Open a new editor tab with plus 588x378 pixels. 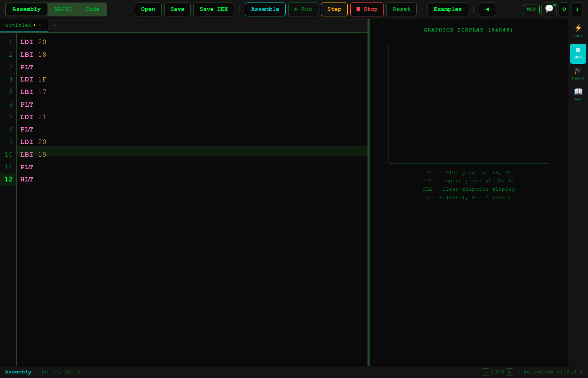point(55,26)
